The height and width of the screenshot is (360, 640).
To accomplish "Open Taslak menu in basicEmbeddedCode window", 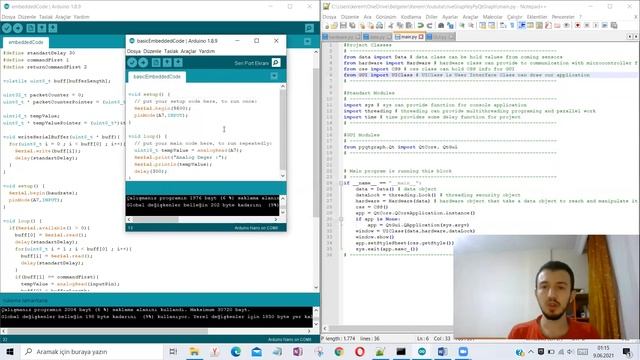I will (171, 51).
